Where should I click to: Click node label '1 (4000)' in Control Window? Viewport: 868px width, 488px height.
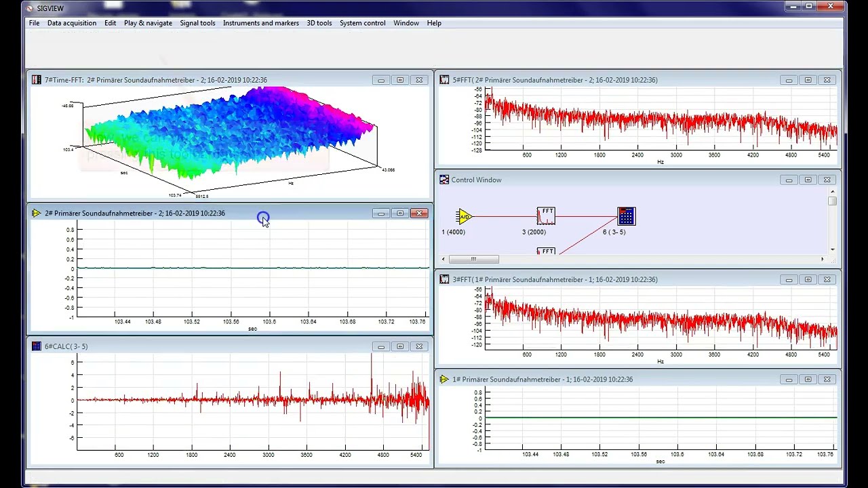click(x=454, y=232)
